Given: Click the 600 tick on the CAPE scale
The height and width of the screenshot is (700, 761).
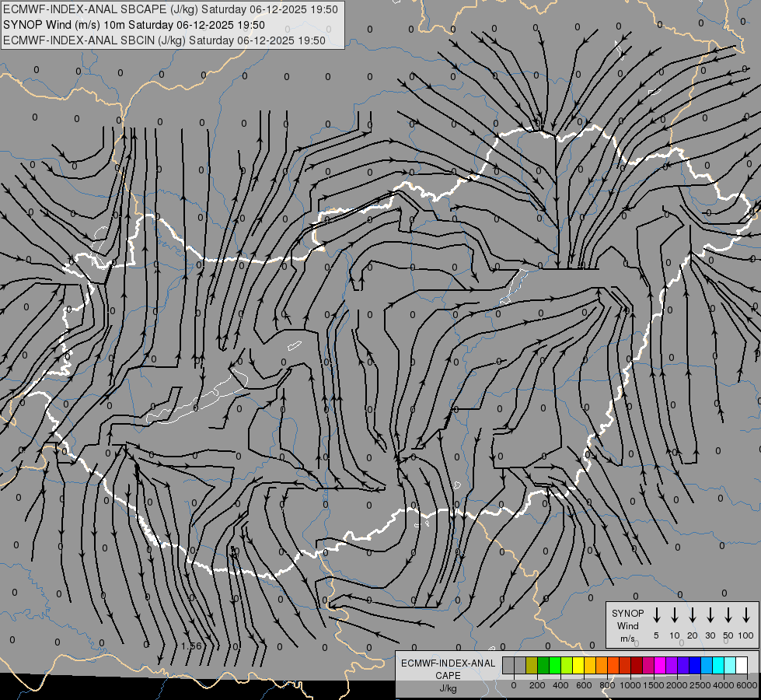Looking at the screenshot, I should point(584,685).
